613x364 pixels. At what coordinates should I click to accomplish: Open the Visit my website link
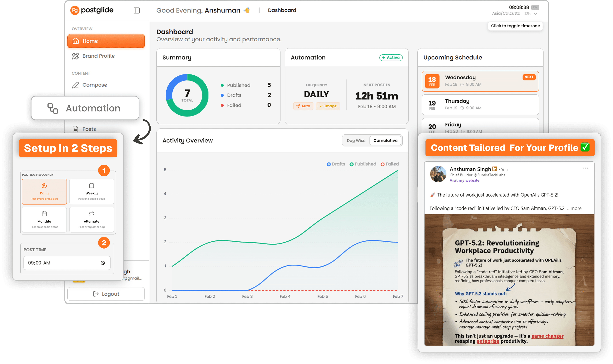click(464, 180)
